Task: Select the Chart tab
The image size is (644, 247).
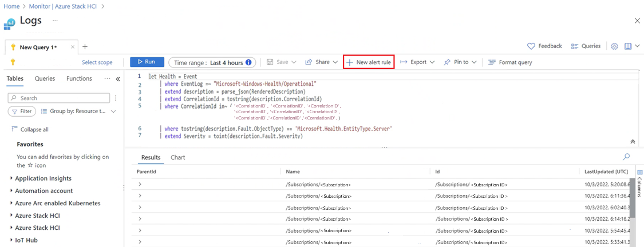Action: tap(178, 158)
